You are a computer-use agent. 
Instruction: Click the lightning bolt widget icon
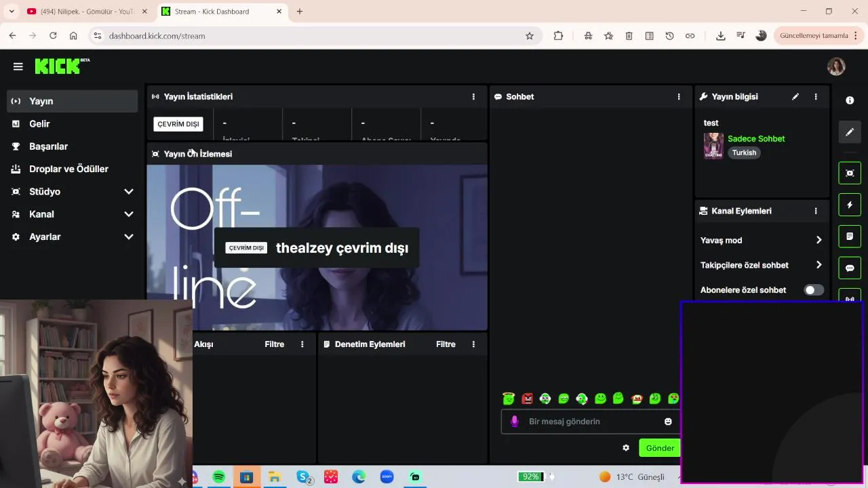click(850, 205)
